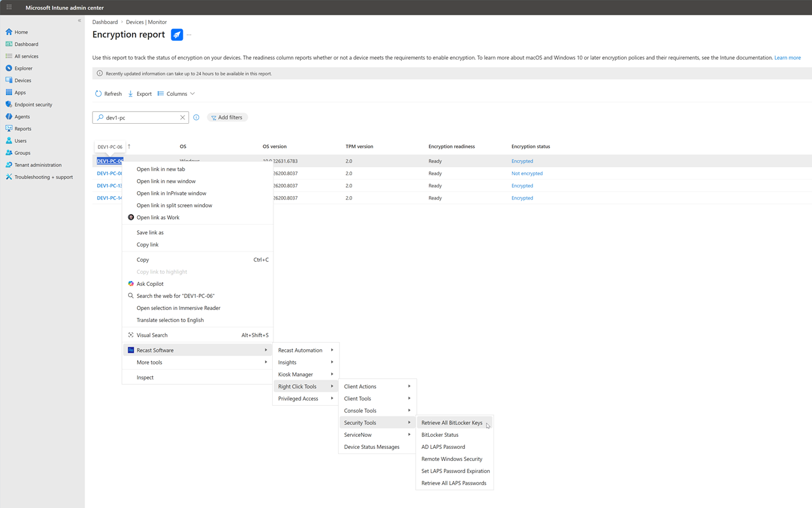Open the Reports icon in sidebar
The width and height of the screenshot is (812, 508).
click(9, 128)
